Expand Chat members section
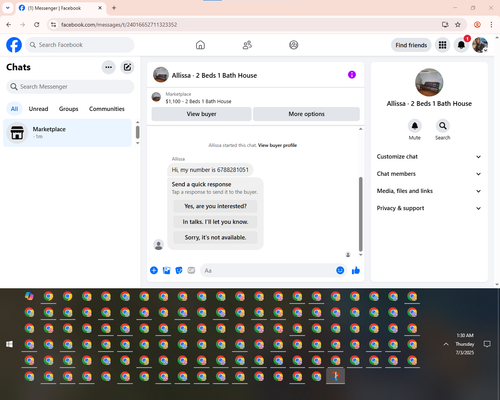Screen dimensions: 500x400 click(x=429, y=174)
